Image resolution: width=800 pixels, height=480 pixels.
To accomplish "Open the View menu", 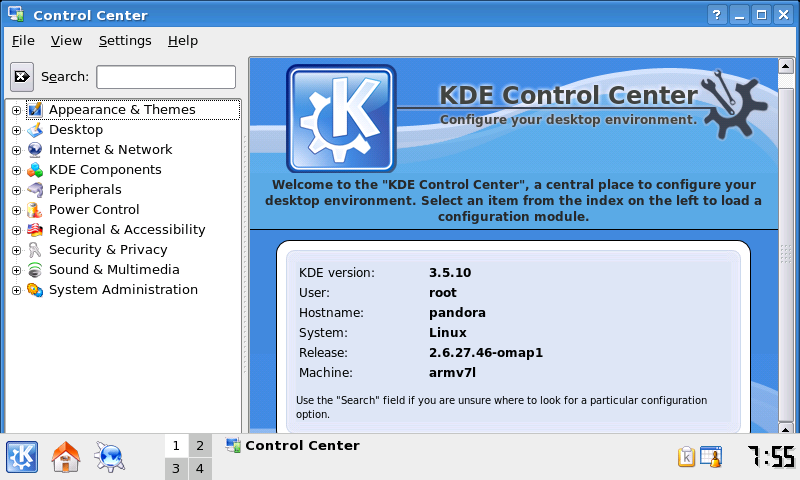I will pyautogui.click(x=67, y=41).
